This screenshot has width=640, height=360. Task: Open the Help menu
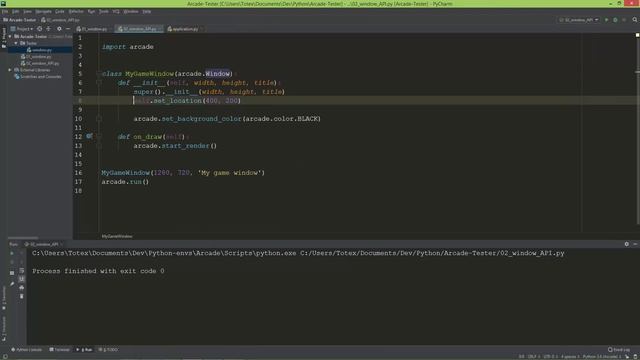147,11
